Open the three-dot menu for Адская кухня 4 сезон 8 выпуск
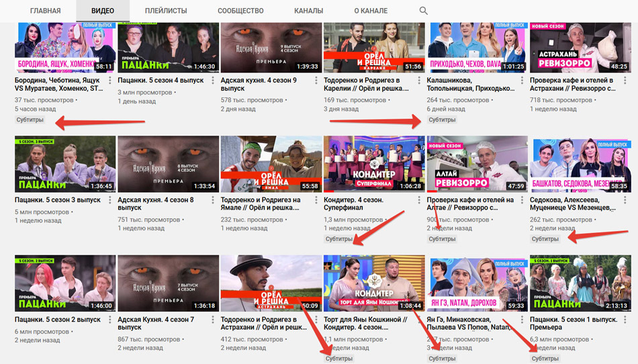 click(213, 200)
